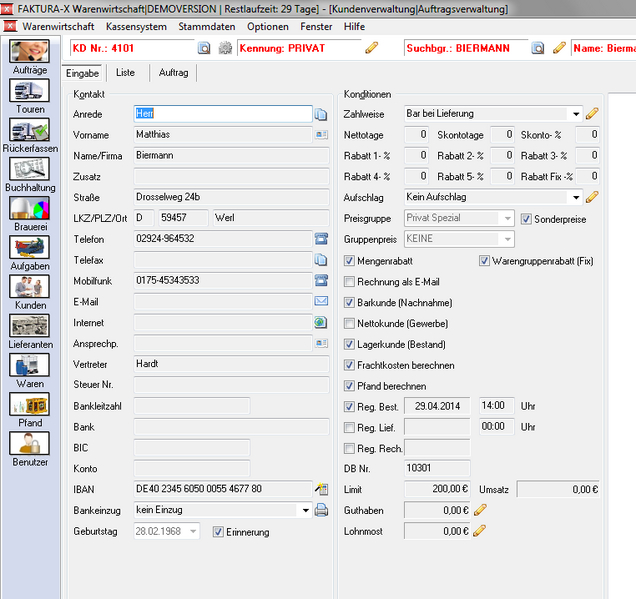
Task: Click the DB Nr. field
Action: (x=437, y=468)
